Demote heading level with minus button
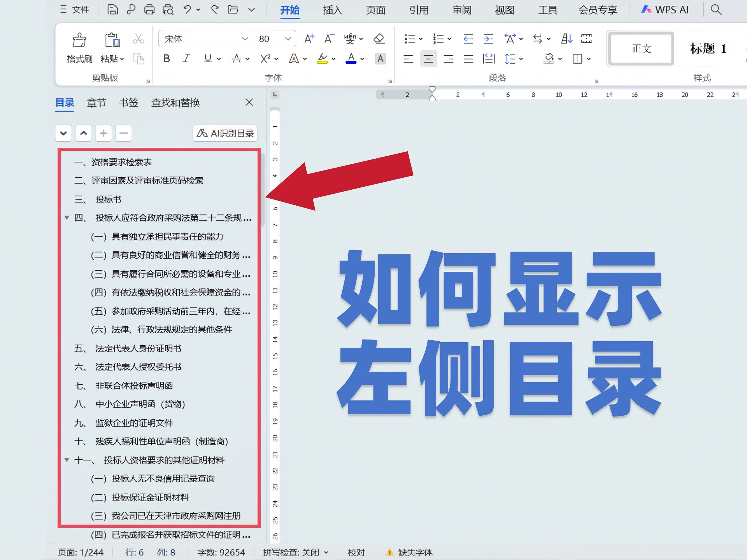The image size is (747, 560). (124, 133)
